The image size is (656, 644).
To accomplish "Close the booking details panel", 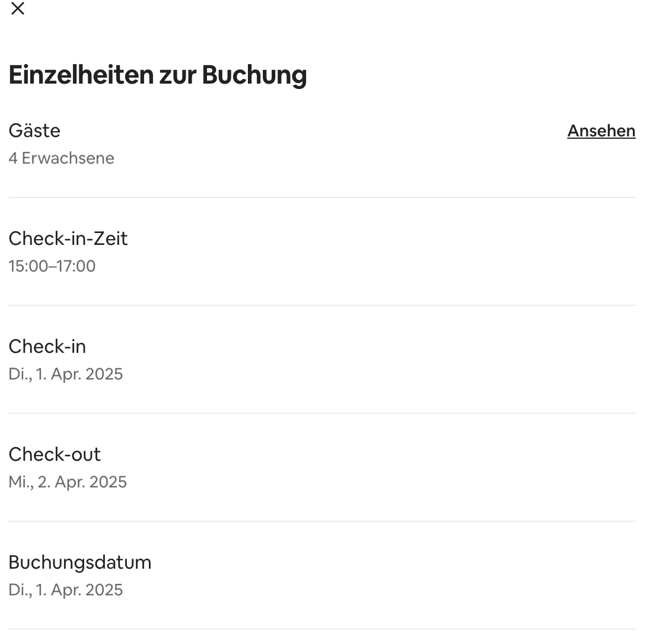I will (x=18, y=8).
